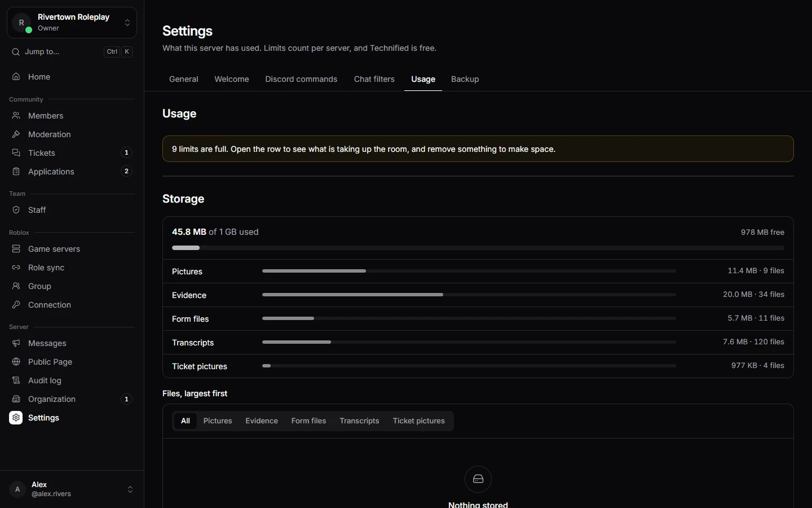Click the total storage usage bar

click(x=478, y=248)
